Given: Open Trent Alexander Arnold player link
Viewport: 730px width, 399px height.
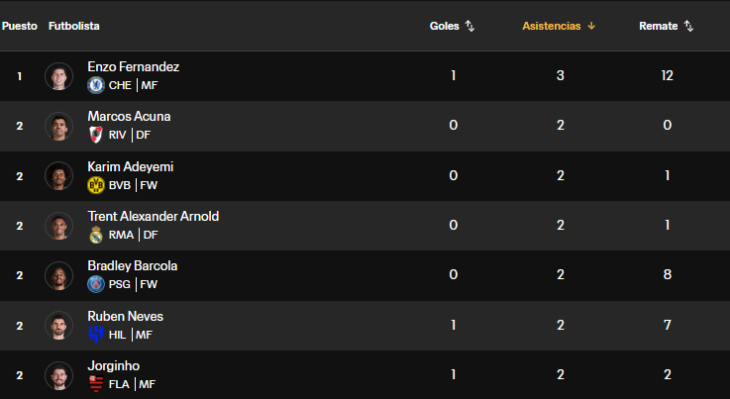Looking at the screenshot, I should click(153, 216).
